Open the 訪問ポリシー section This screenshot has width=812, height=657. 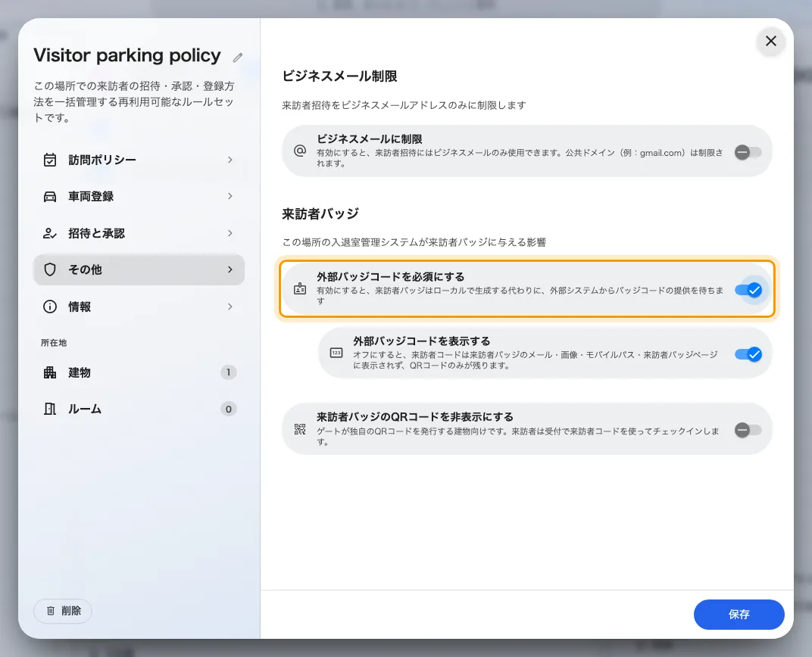pos(139,160)
